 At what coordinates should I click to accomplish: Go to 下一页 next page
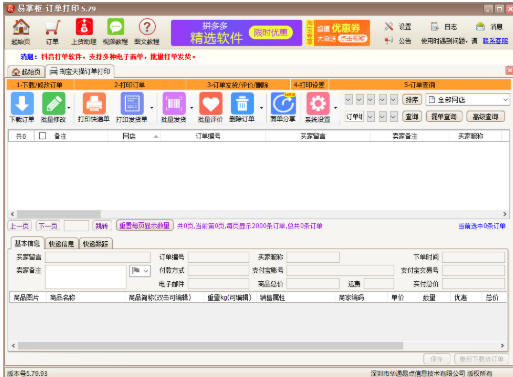point(48,226)
